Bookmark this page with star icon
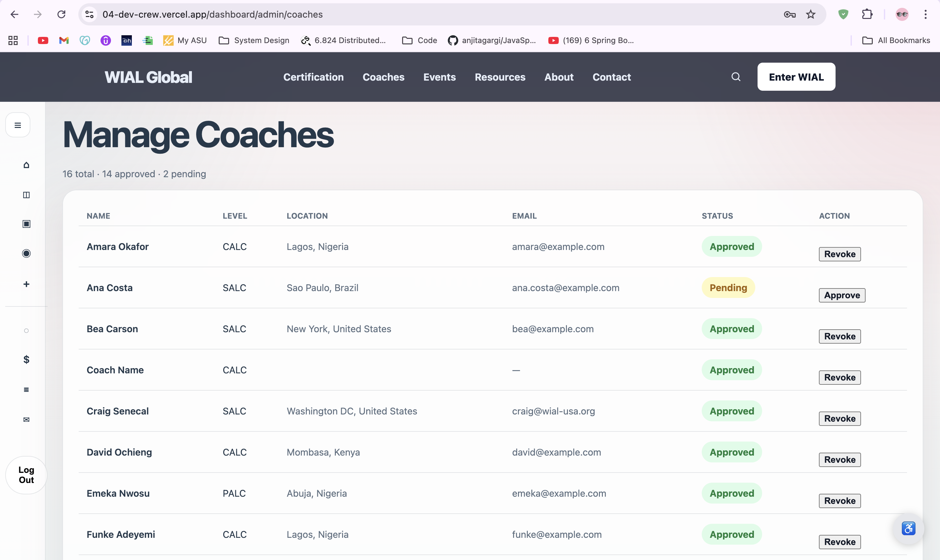The width and height of the screenshot is (940, 560). [x=810, y=14]
